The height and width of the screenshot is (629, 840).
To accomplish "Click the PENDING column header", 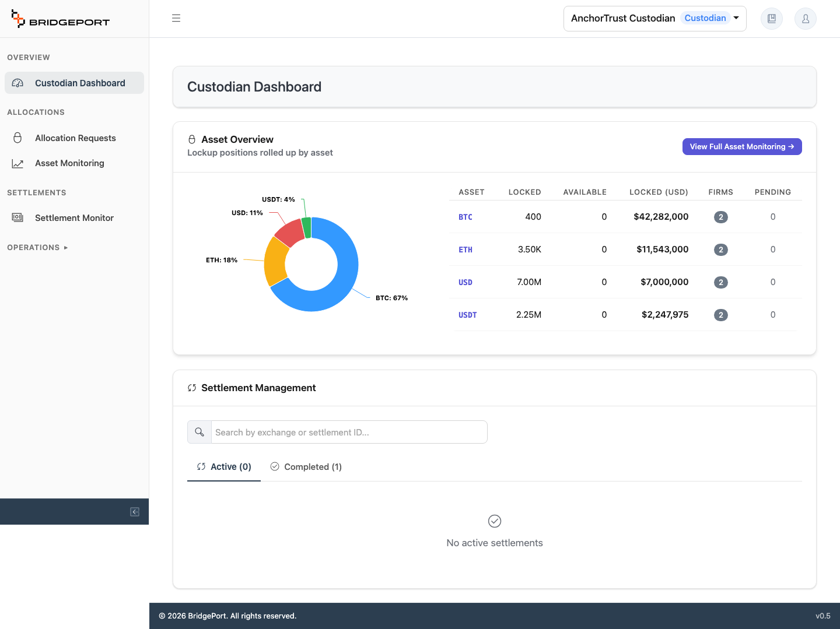I will click(x=773, y=192).
